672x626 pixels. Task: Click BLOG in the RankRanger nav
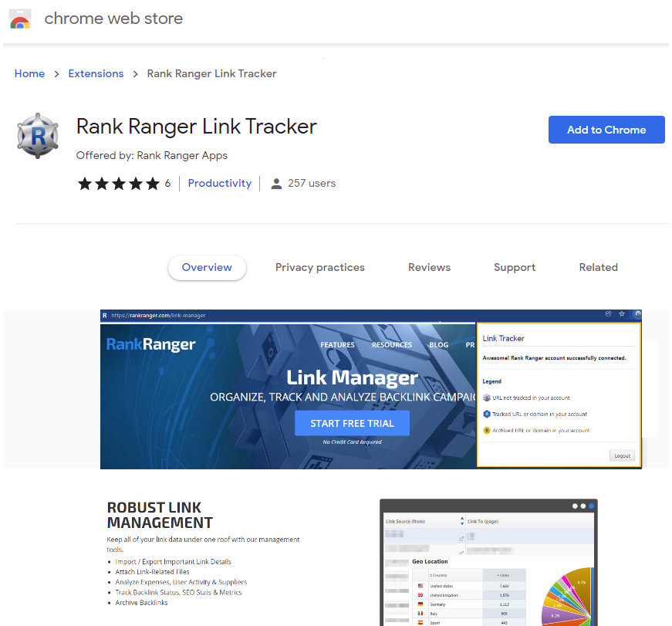coord(439,345)
